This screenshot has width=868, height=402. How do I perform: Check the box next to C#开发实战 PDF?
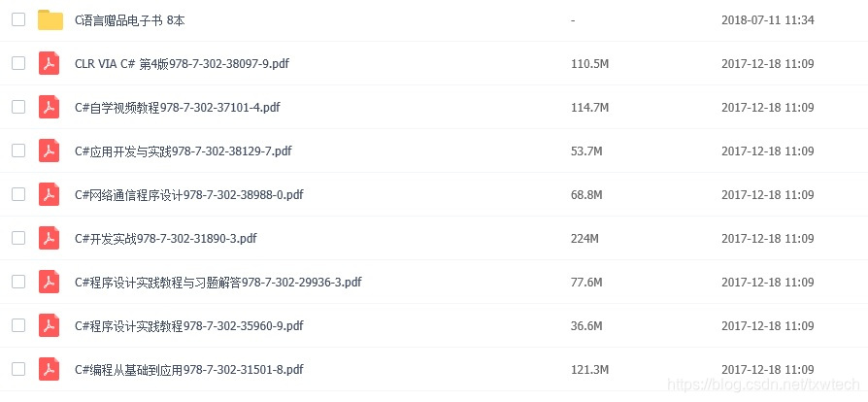pos(18,239)
